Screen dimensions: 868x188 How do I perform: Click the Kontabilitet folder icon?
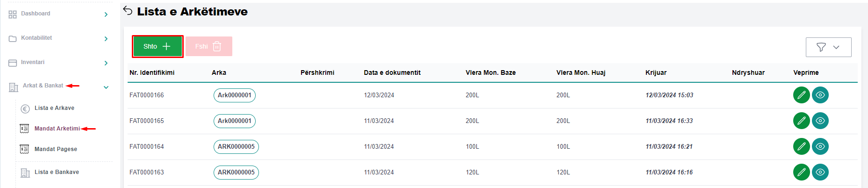point(13,39)
